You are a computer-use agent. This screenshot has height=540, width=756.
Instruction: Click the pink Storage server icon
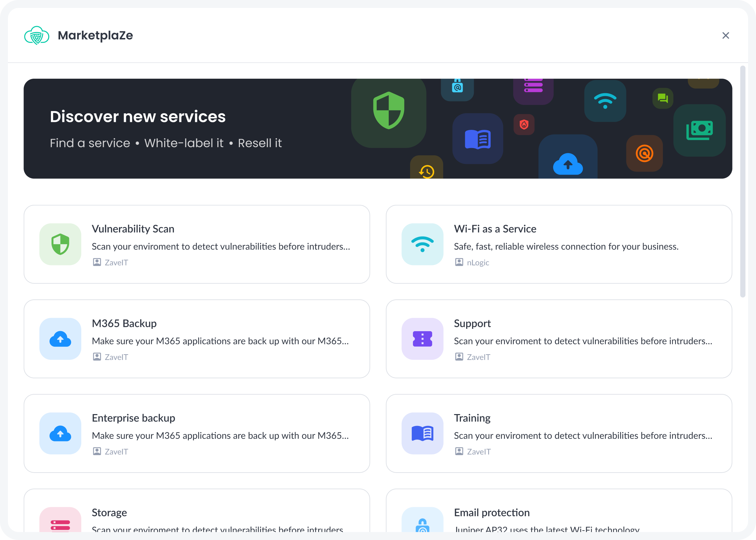tap(60, 524)
